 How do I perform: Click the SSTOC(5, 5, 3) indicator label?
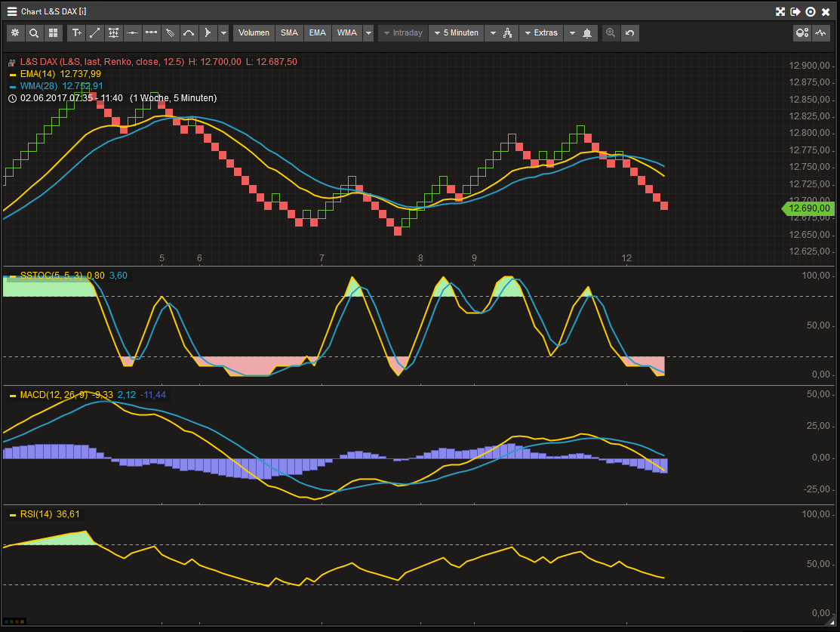[x=51, y=276]
